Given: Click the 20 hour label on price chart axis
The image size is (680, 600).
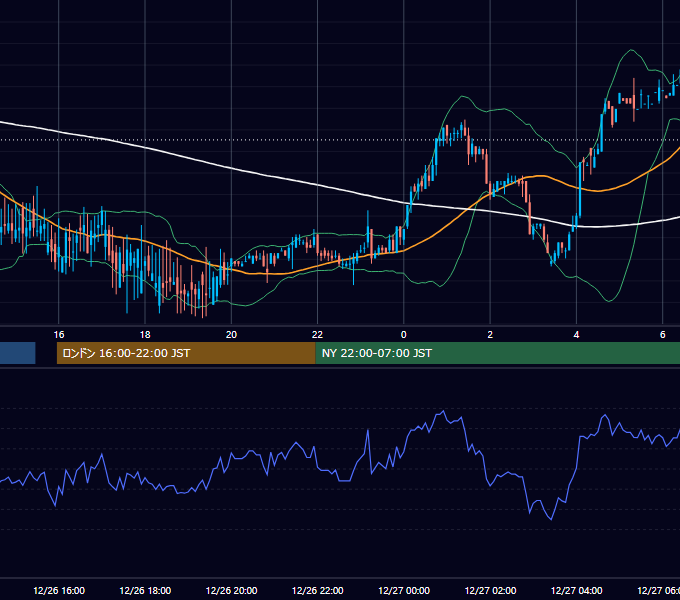Looking at the screenshot, I should 231,335.
